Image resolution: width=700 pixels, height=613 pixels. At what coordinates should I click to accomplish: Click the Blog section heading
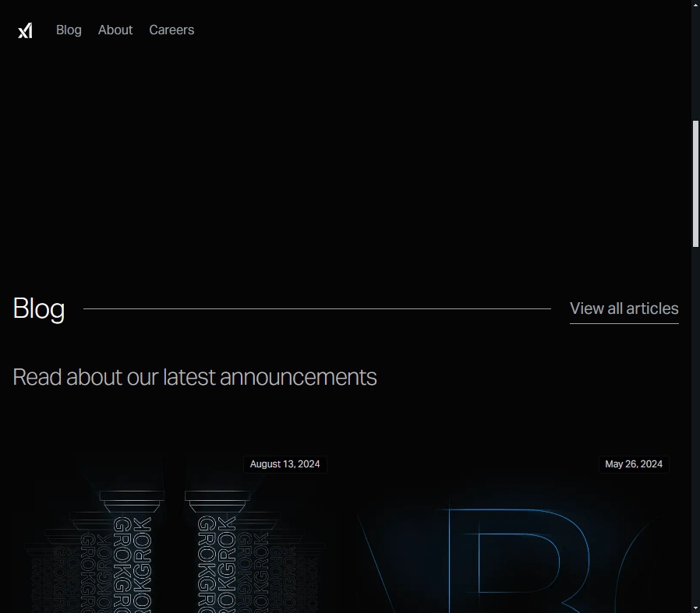(39, 308)
